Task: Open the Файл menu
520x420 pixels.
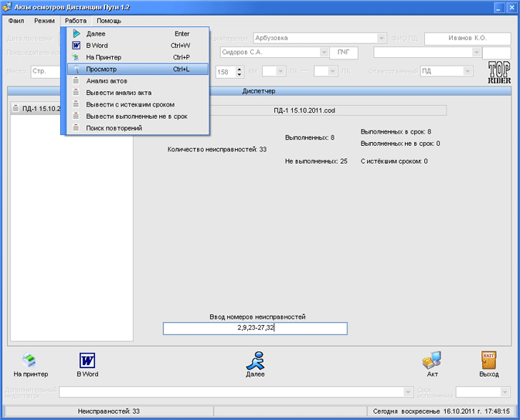Action: 16,21
